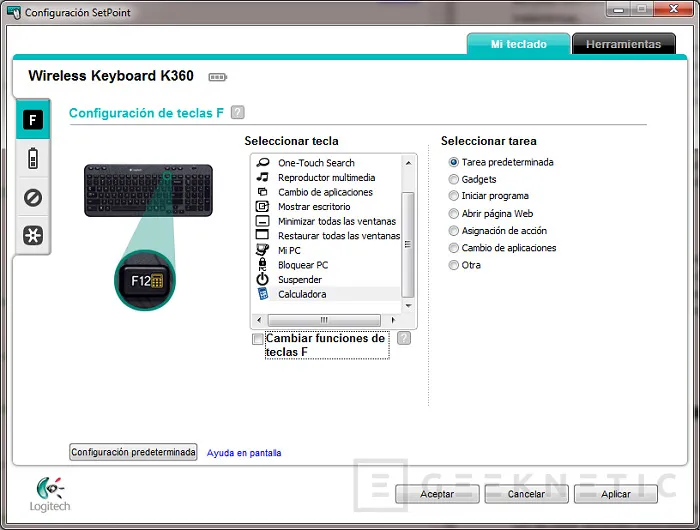Select Reproductor multimedia in the key list
The image size is (700, 530).
point(327,177)
